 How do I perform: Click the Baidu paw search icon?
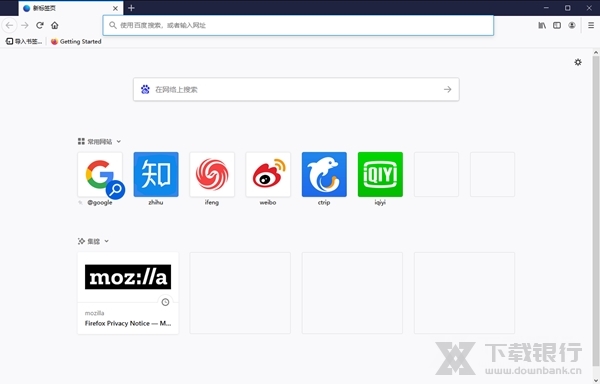pos(145,89)
